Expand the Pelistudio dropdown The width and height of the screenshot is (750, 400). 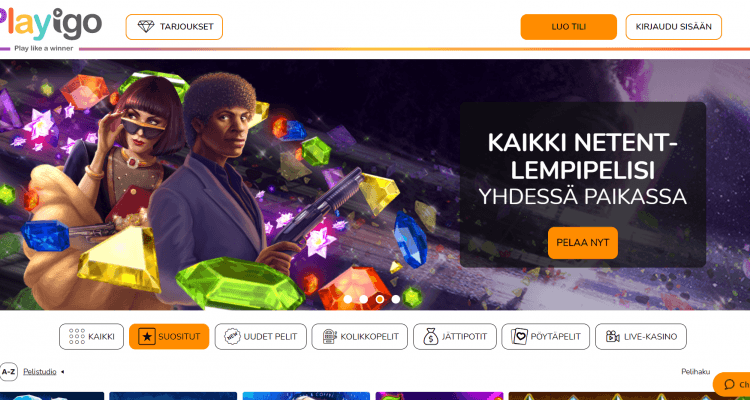click(44, 371)
